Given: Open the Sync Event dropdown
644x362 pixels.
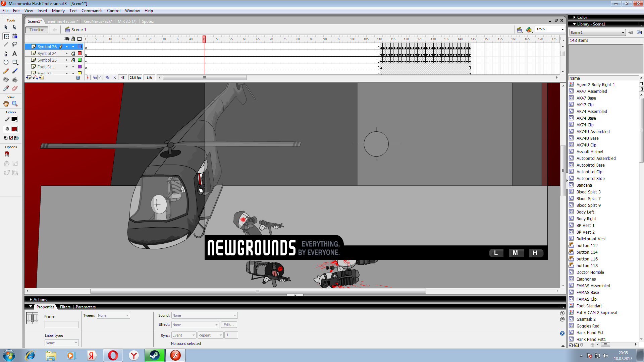Looking at the screenshot, I should click(x=184, y=335).
